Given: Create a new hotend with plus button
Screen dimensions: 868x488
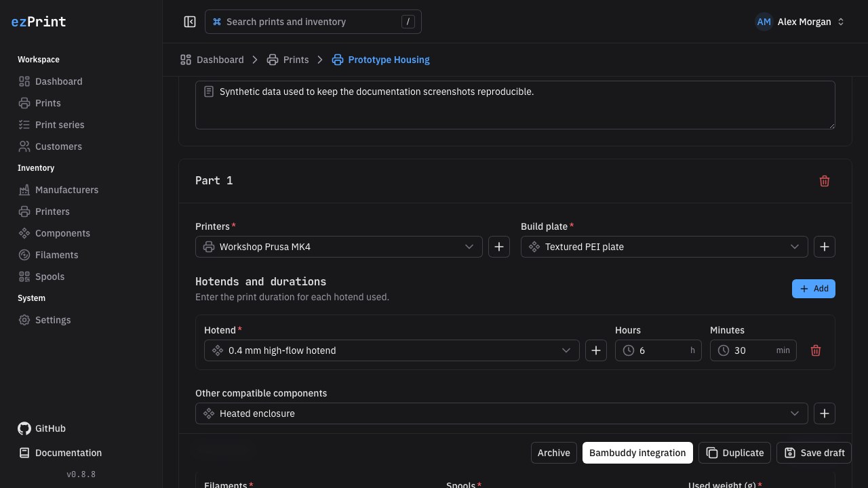Looking at the screenshot, I should click(x=596, y=350).
